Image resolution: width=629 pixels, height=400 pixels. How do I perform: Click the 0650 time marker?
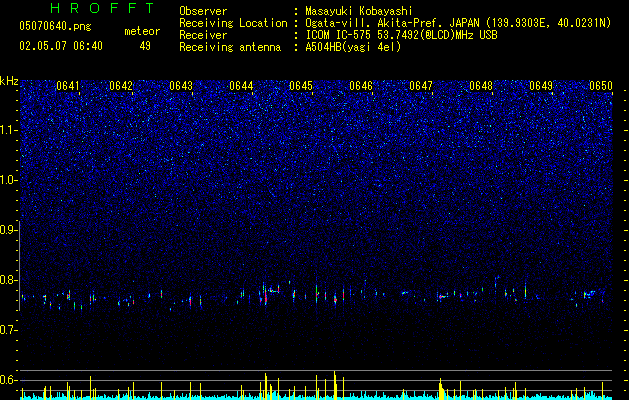(x=601, y=86)
